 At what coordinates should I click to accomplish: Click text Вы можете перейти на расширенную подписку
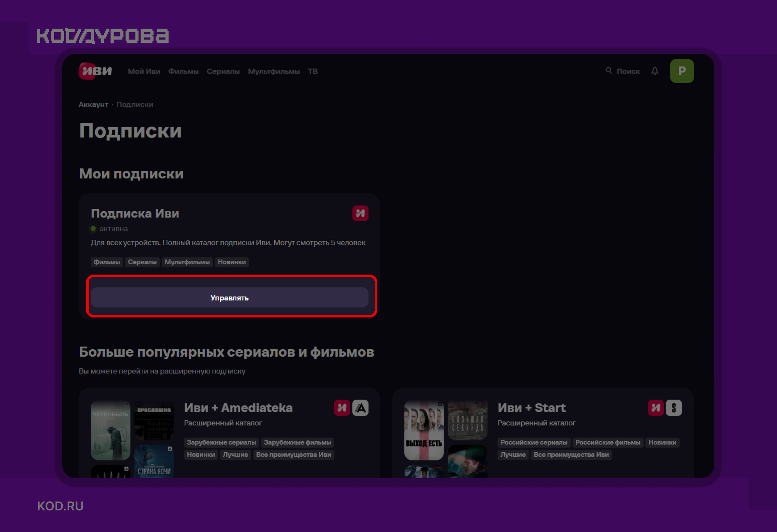pos(162,371)
